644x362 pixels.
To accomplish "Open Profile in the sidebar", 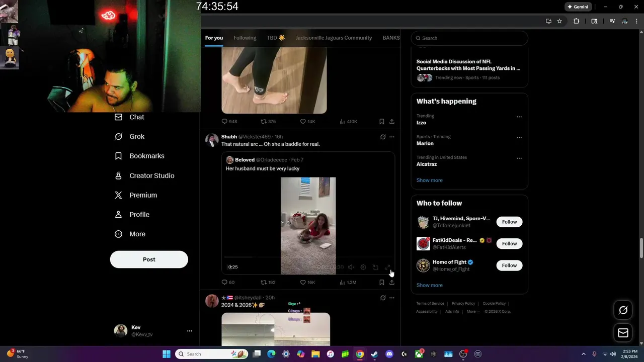I will pos(132,215).
